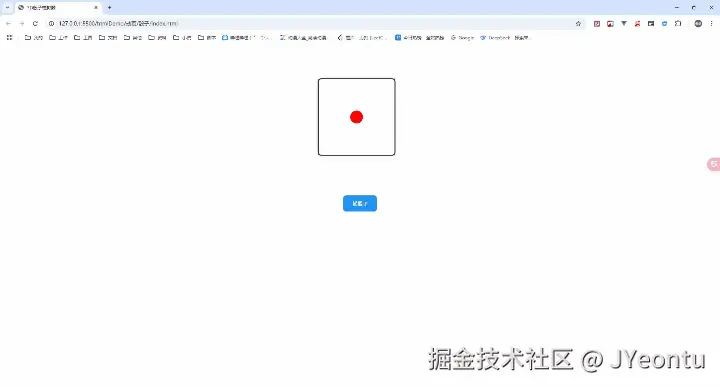Click the blue roll-dice button below the die

pyautogui.click(x=360, y=203)
